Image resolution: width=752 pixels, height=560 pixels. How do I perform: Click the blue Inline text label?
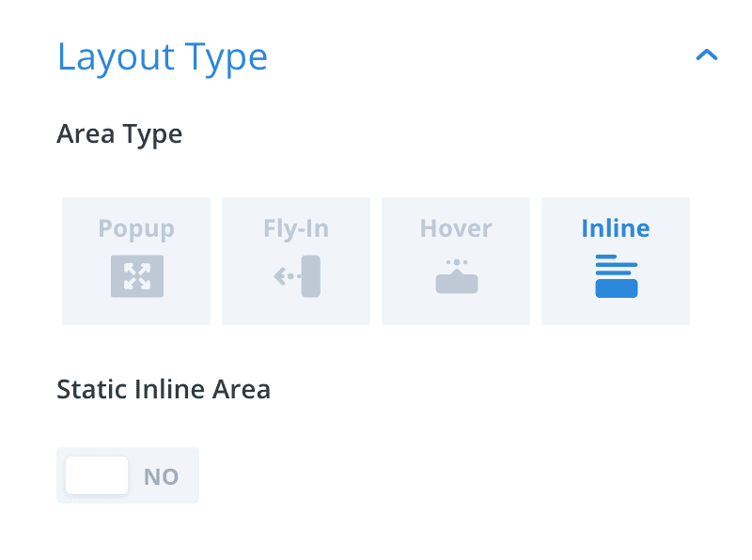tap(616, 228)
